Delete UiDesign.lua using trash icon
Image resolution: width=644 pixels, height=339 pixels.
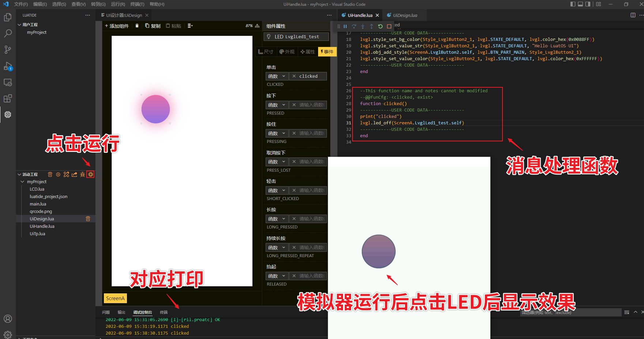pyautogui.click(x=88, y=219)
